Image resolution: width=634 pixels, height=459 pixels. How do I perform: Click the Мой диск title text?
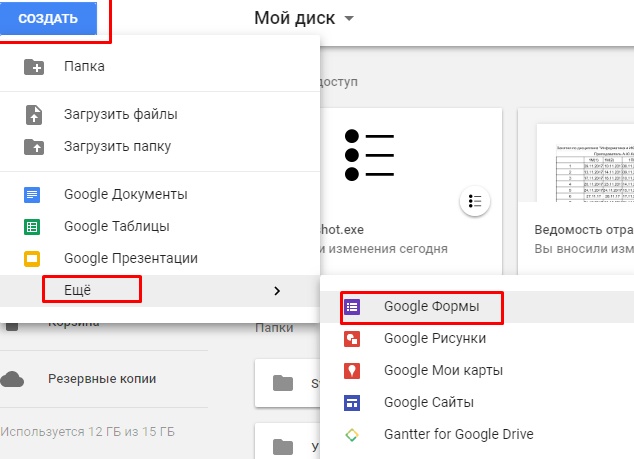coord(294,18)
